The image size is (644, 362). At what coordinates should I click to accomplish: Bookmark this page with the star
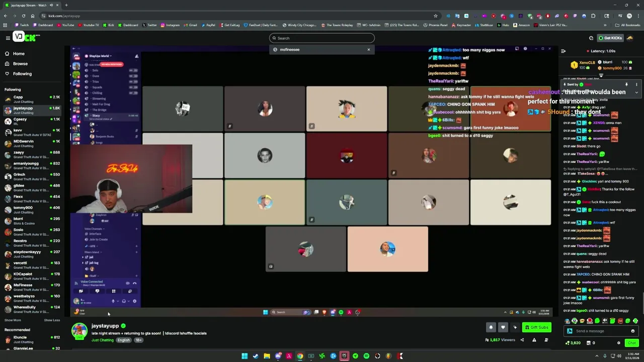click(x=436, y=16)
